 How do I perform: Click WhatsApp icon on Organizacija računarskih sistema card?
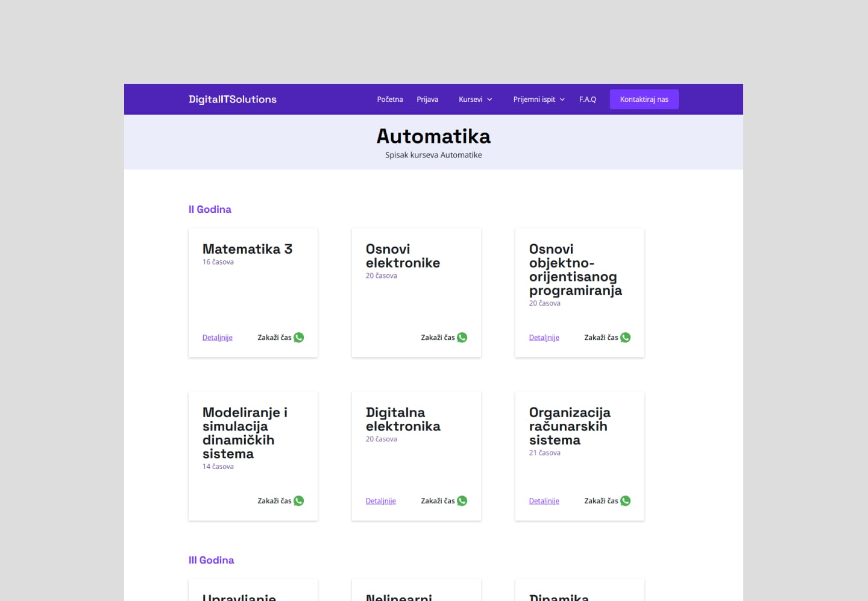pyautogui.click(x=626, y=501)
